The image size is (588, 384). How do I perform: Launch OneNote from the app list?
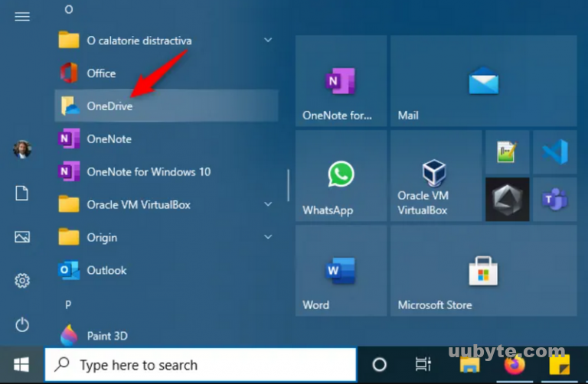click(166, 138)
